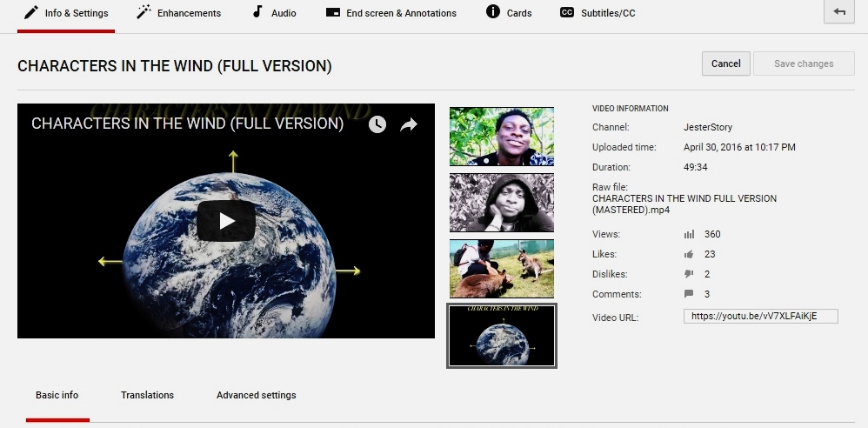Click the CC subtitles icon

567,12
